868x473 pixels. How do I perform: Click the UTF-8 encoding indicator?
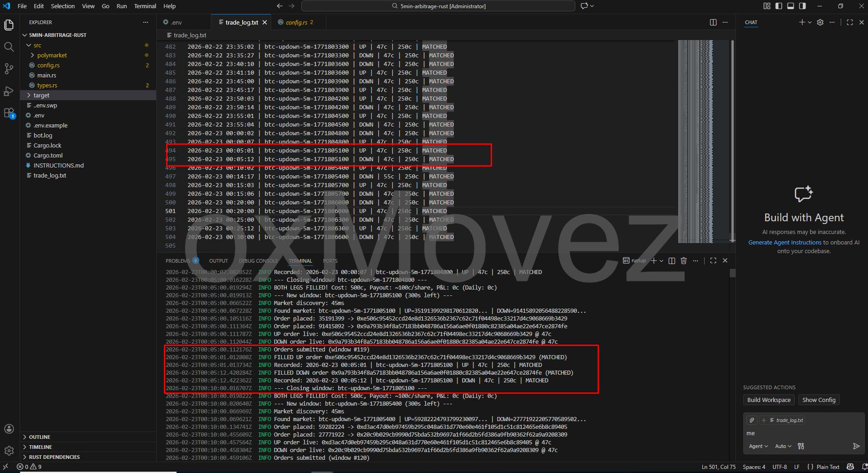point(780,467)
